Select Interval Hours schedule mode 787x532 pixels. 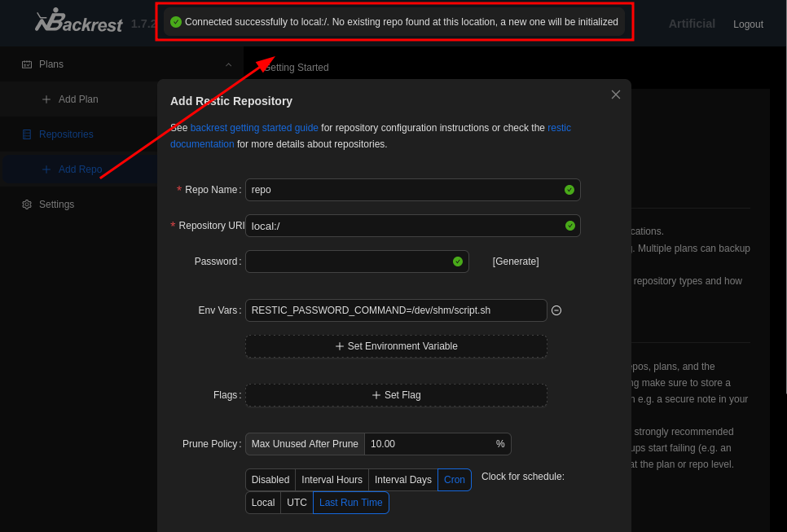point(332,480)
